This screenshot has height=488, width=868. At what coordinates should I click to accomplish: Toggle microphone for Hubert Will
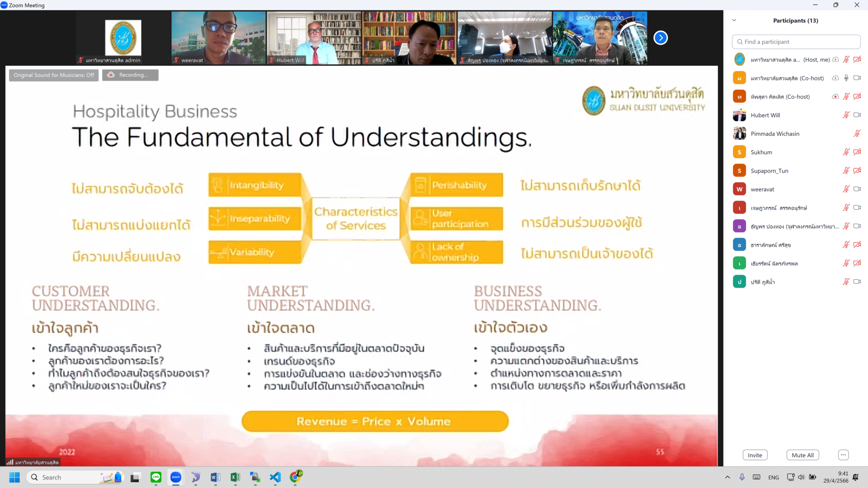coord(846,115)
